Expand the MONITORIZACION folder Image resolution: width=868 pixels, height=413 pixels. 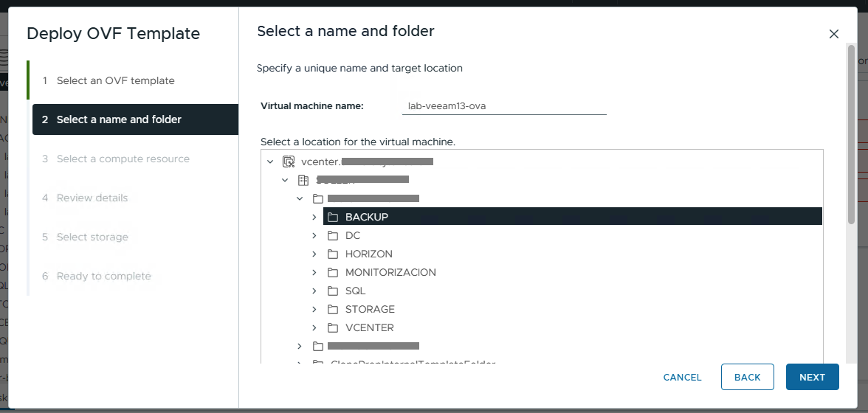point(314,273)
